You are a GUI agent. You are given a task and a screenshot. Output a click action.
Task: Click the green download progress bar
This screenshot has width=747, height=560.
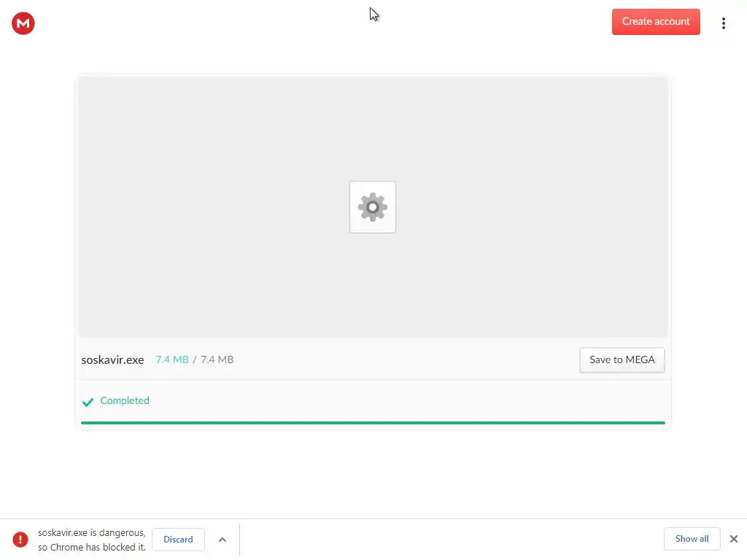373,422
